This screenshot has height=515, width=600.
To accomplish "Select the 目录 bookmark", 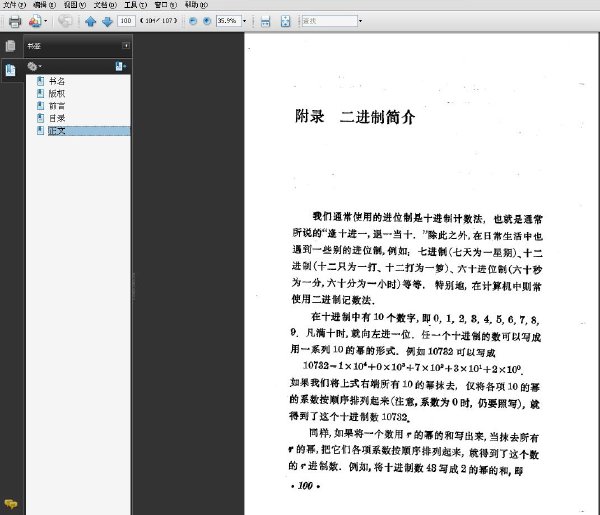I will click(57, 118).
